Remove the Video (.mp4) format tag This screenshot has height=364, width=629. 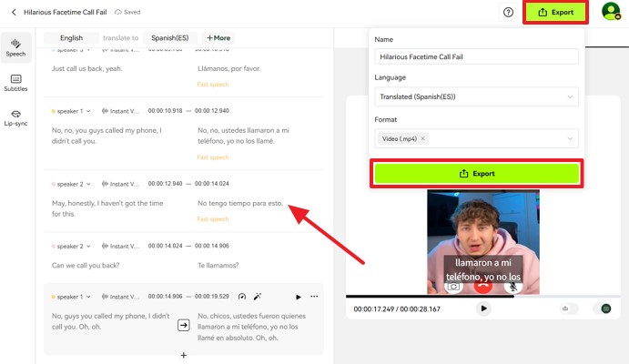423,138
